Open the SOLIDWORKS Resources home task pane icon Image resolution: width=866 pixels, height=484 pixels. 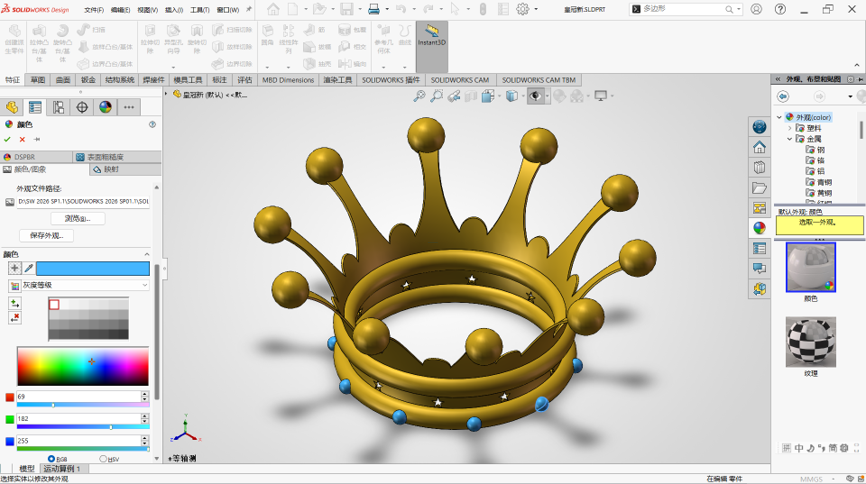(x=759, y=147)
